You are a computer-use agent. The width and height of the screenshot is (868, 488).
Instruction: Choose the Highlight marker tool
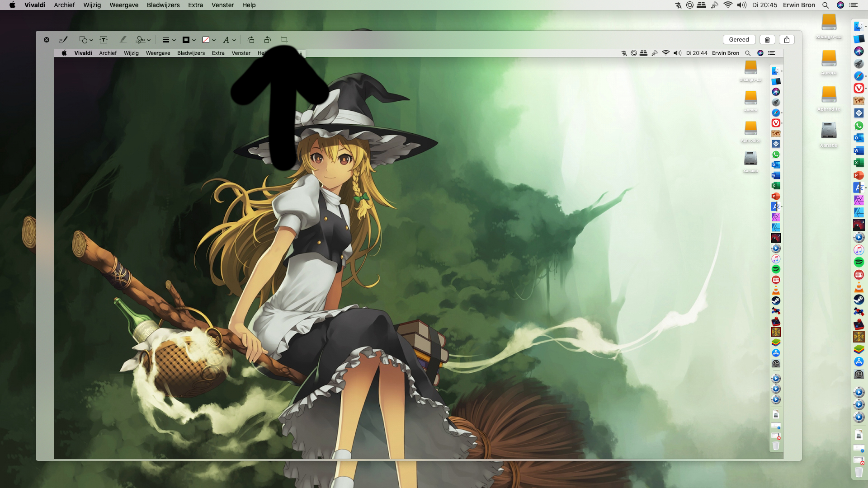tap(123, 40)
